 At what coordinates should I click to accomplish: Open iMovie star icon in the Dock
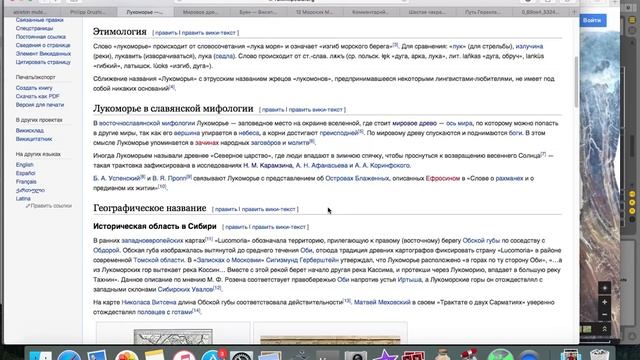tap(384, 355)
